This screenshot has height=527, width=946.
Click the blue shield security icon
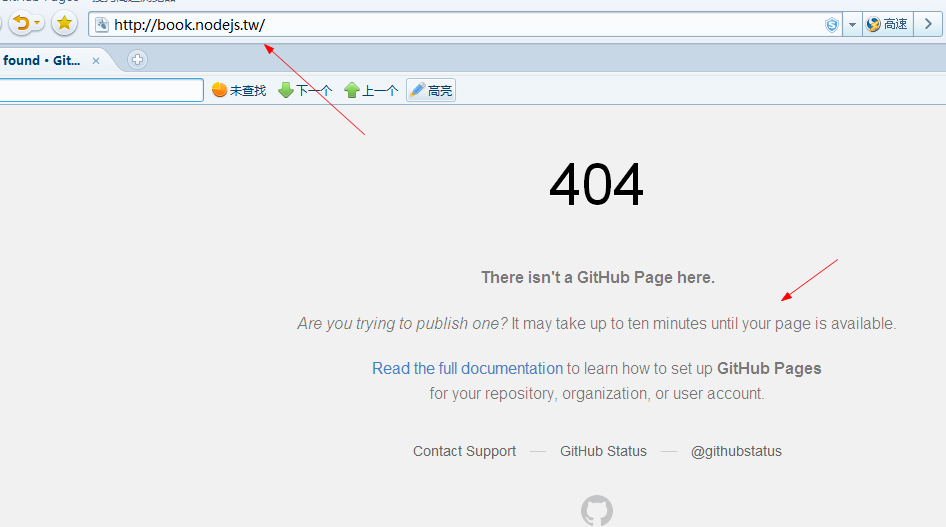832,25
